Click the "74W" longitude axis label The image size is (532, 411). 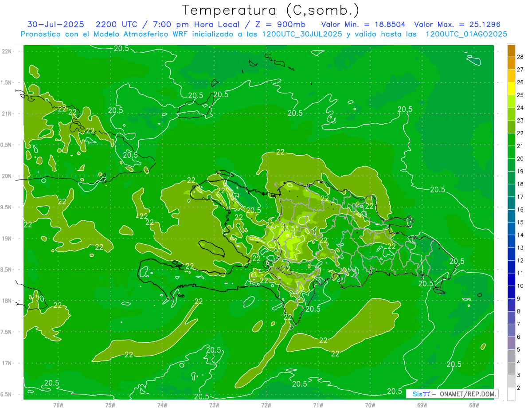click(x=162, y=405)
